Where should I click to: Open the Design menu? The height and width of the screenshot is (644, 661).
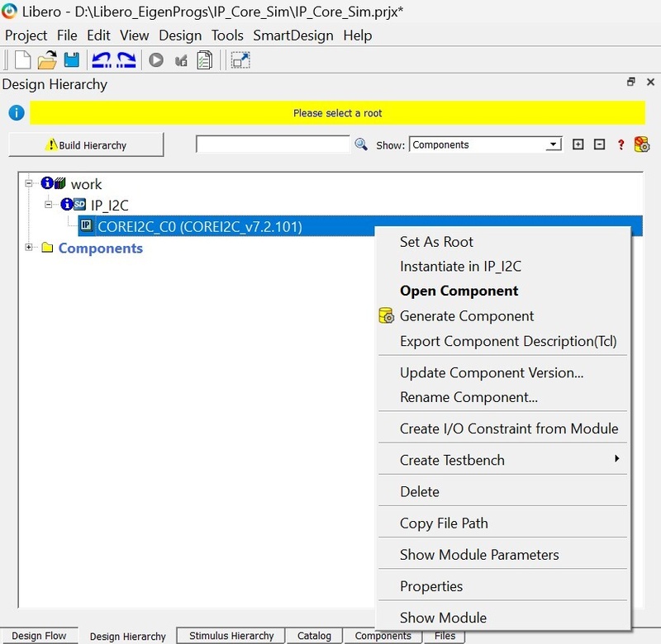[180, 36]
